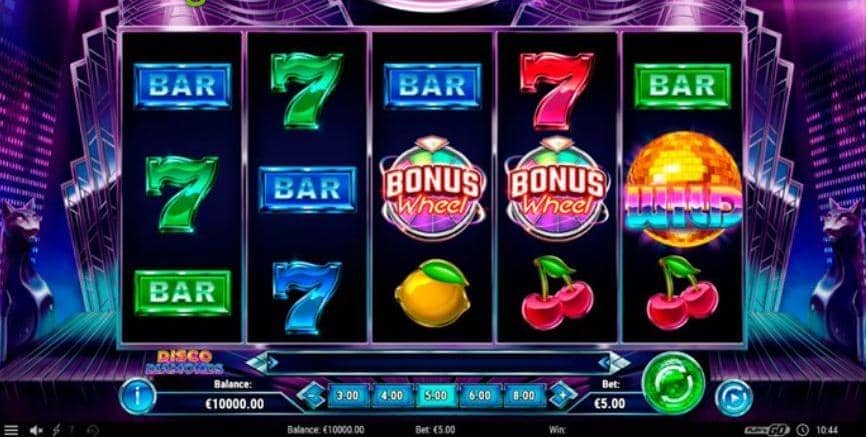Open the paytable info button
This screenshot has width=866, height=437.
pos(137,396)
